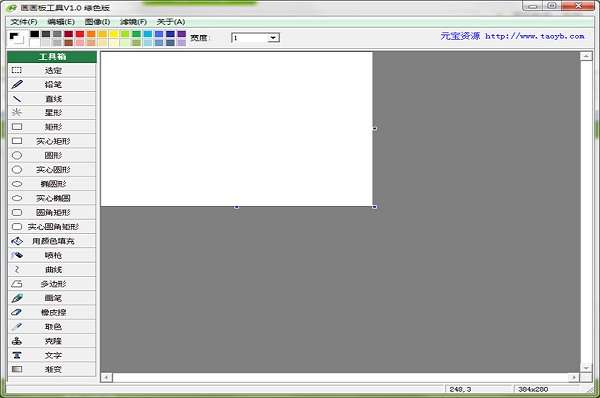Viewport: 600px width, 398px height.
Task: Select the fill with color (用颜色填充) bucket
Action: (52, 241)
